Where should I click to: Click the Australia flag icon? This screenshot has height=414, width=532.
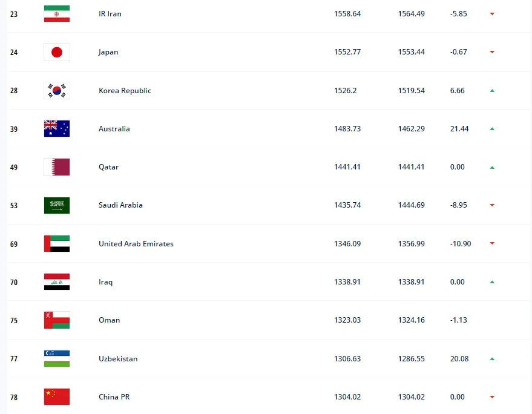[x=57, y=129]
